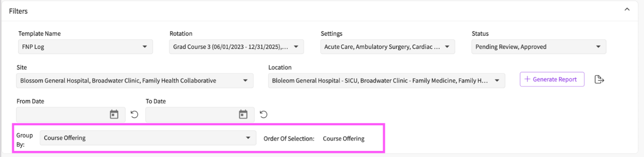The width and height of the screenshot is (644, 157).
Task: Click the FNP Log template value
Action: (x=33, y=47)
